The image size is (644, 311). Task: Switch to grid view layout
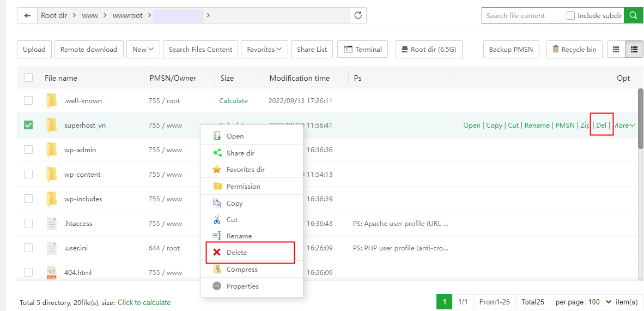[x=616, y=49]
